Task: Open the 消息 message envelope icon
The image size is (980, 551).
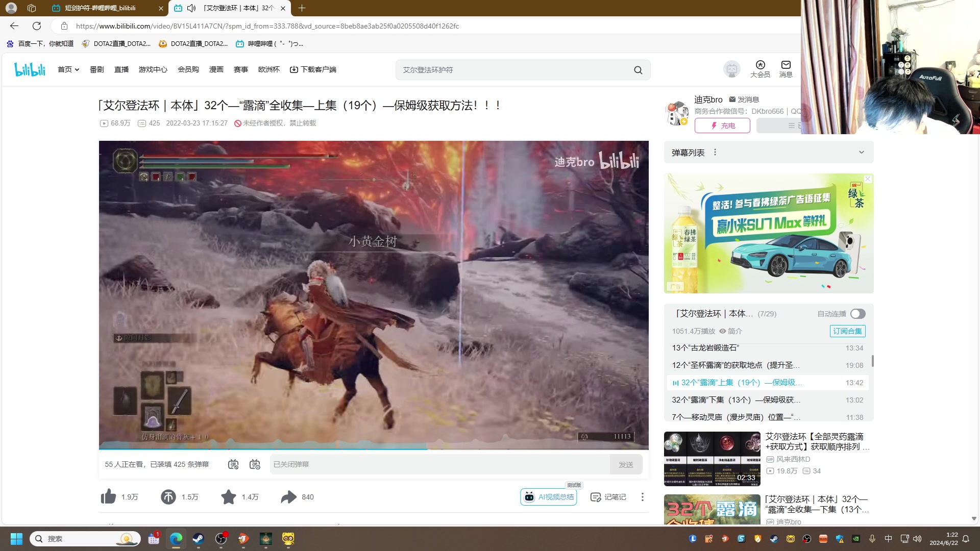Action: (786, 66)
